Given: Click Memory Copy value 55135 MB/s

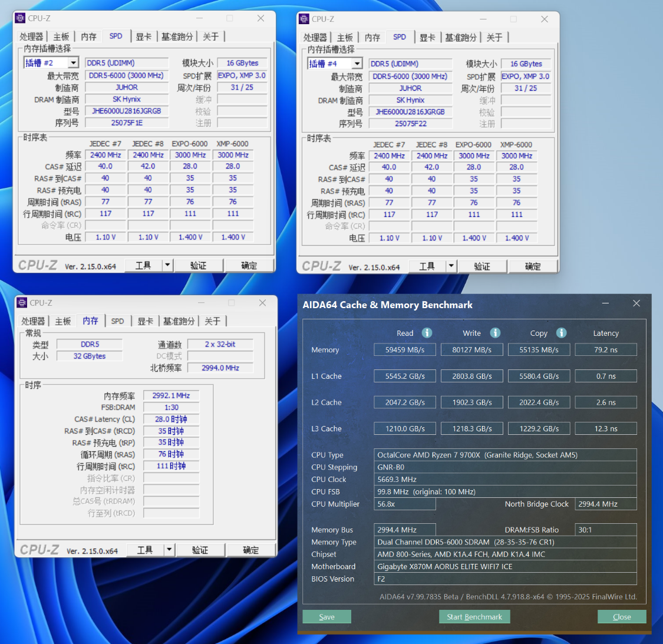Looking at the screenshot, I should (539, 350).
